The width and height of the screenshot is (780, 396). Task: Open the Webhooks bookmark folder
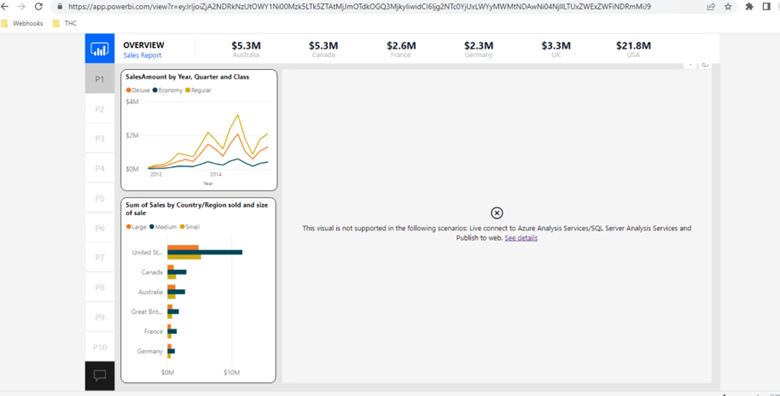(x=22, y=23)
